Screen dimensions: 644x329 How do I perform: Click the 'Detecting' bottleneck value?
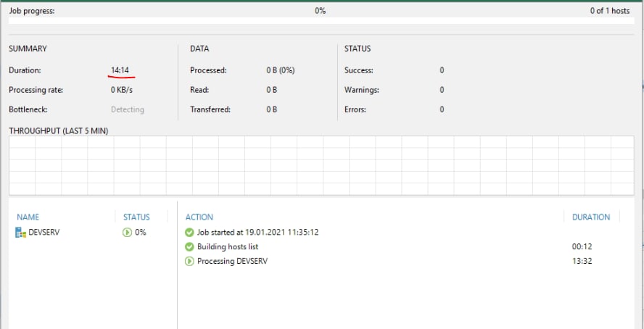[x=128, y=109]
